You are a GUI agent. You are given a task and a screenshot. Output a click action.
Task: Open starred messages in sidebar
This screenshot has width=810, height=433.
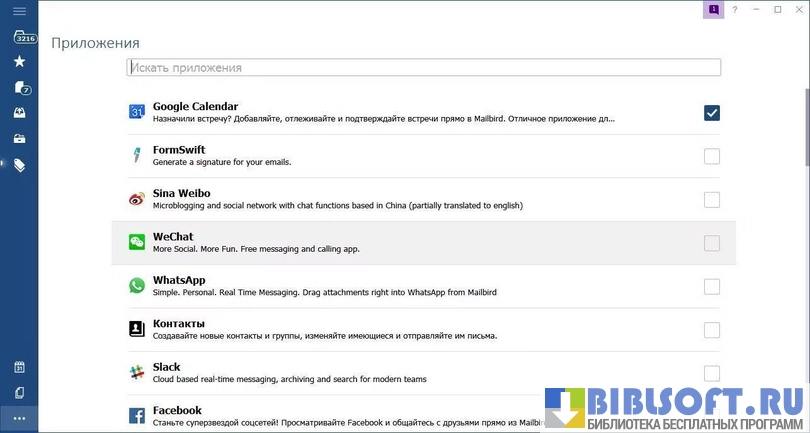[x=19, y=62]
